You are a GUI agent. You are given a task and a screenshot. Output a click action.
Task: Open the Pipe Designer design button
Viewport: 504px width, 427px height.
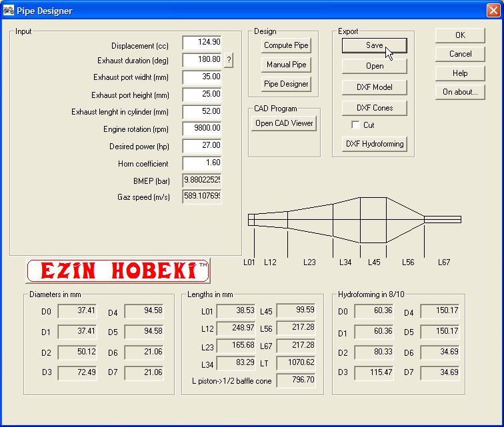point(286,84)
